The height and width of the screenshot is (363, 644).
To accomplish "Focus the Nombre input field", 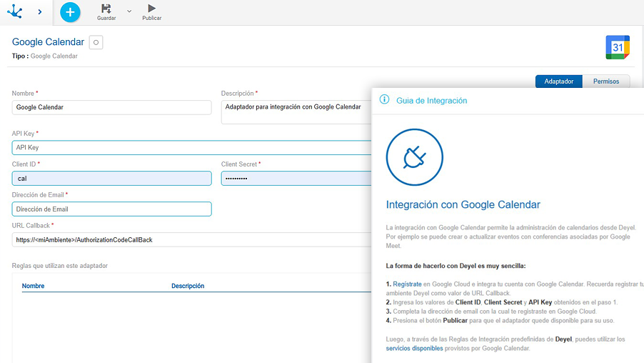I will click(111, 107).
